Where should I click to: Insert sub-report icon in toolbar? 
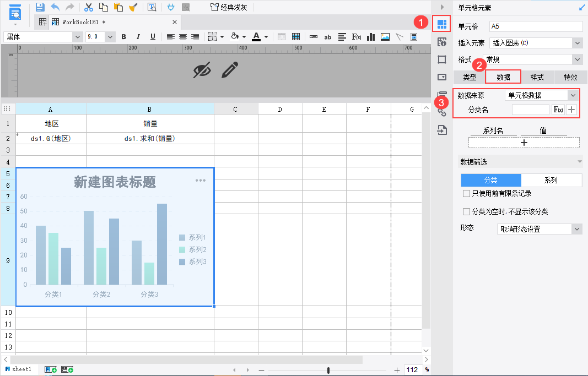(414, 37)
